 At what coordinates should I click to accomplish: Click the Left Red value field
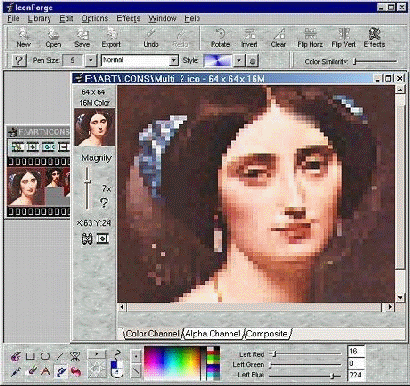(x=356, y=351)
